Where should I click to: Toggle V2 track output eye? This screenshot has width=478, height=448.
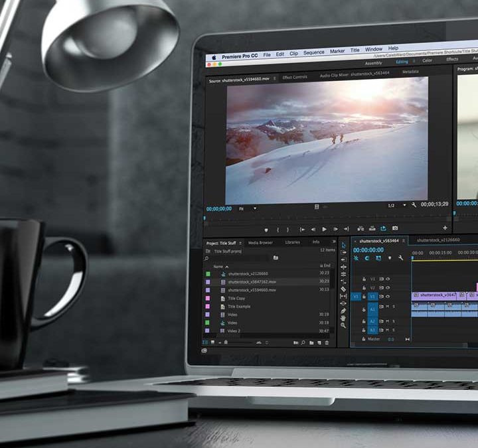coord(388,287)
